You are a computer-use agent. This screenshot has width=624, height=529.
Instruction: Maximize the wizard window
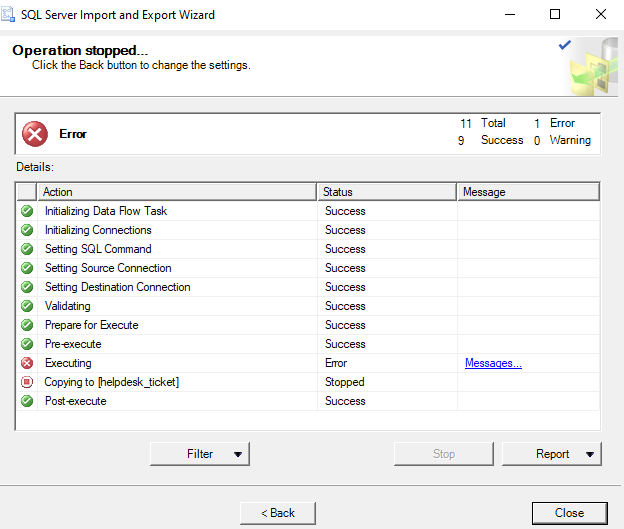coord(555,15)
